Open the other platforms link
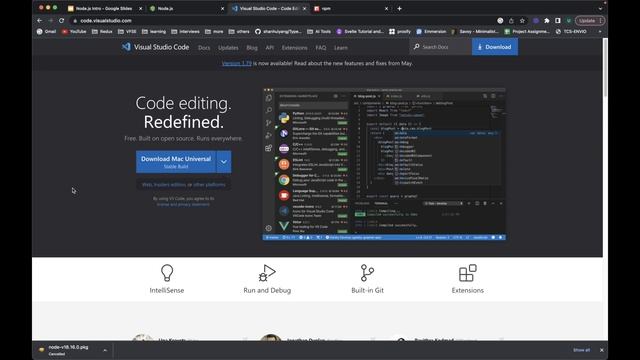 [209, 185]
